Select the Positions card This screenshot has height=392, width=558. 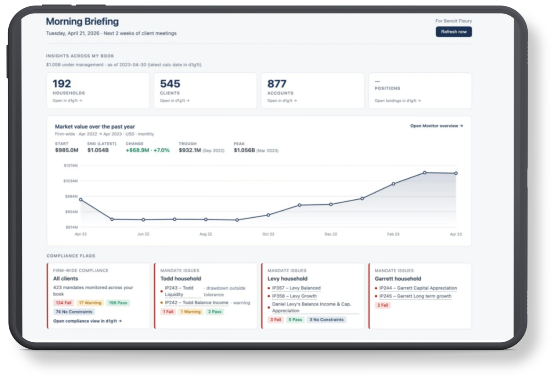(x=420, y=90)
